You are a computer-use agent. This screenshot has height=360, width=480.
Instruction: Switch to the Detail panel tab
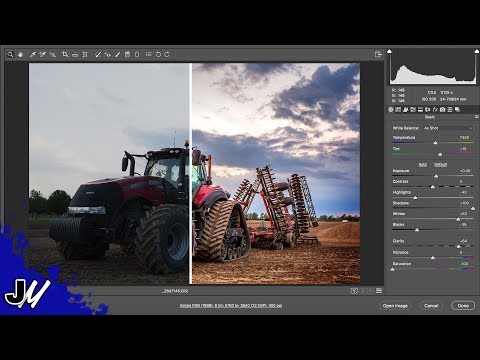point(405,109)
